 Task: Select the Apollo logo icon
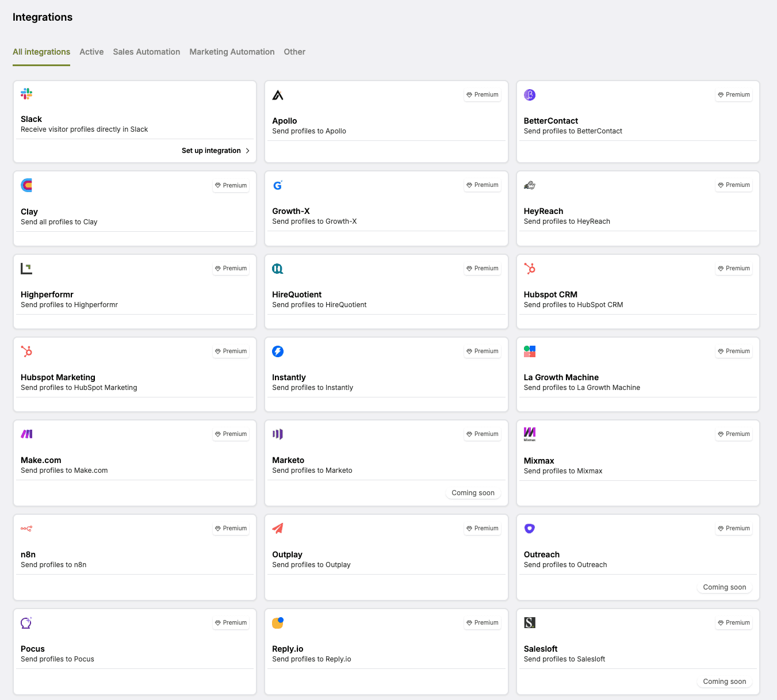coord(278,94)
